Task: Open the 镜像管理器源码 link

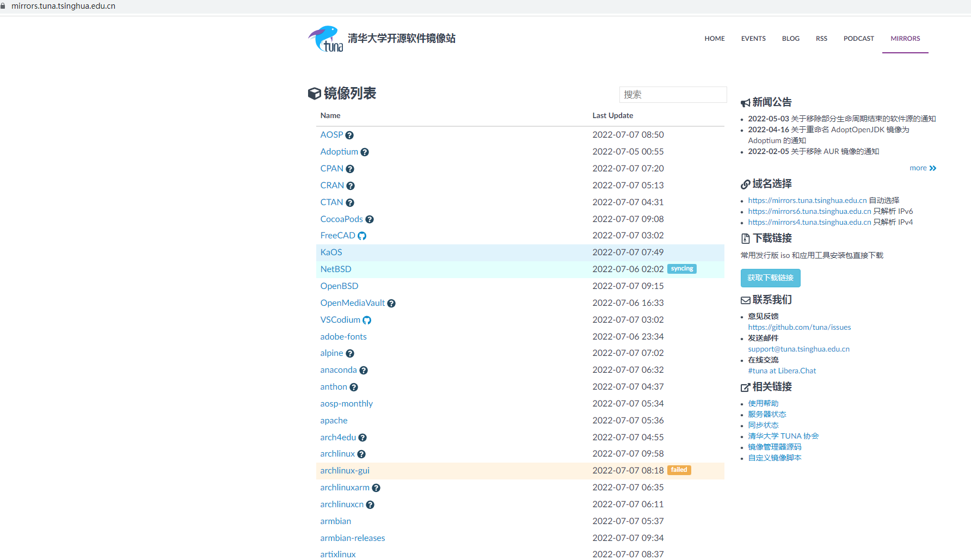Action: [775, 447]
